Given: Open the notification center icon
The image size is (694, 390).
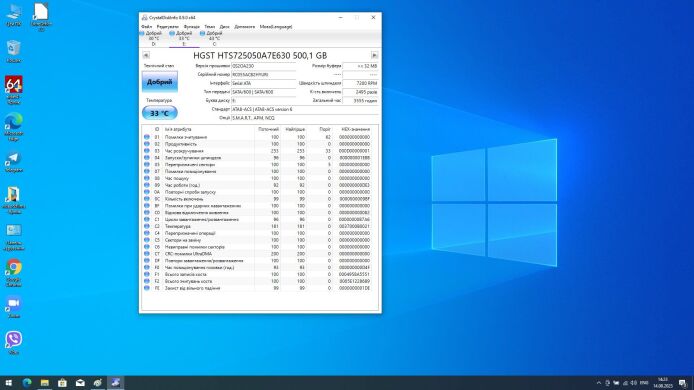Looking at the screenshot, I should (x=683, y=383).
